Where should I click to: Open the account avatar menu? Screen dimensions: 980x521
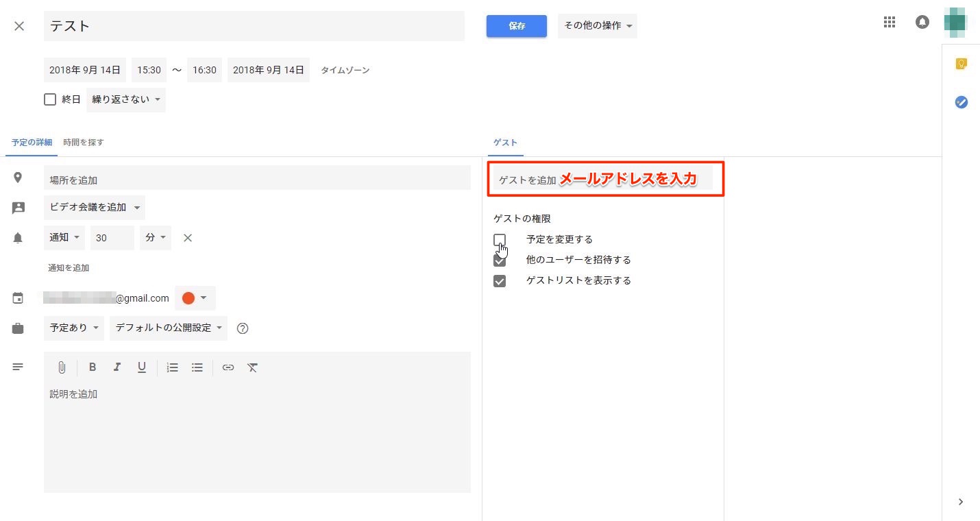[x=955, y=22]
